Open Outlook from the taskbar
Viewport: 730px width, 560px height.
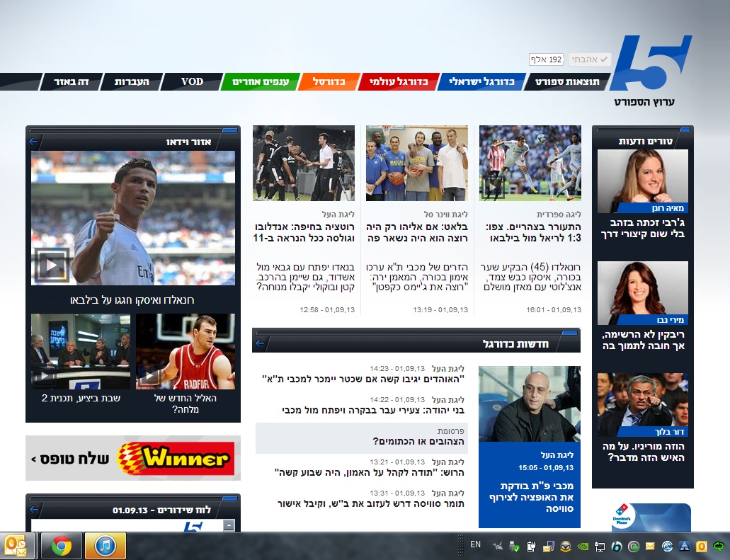pyautogui.click(x=16, y=546)
